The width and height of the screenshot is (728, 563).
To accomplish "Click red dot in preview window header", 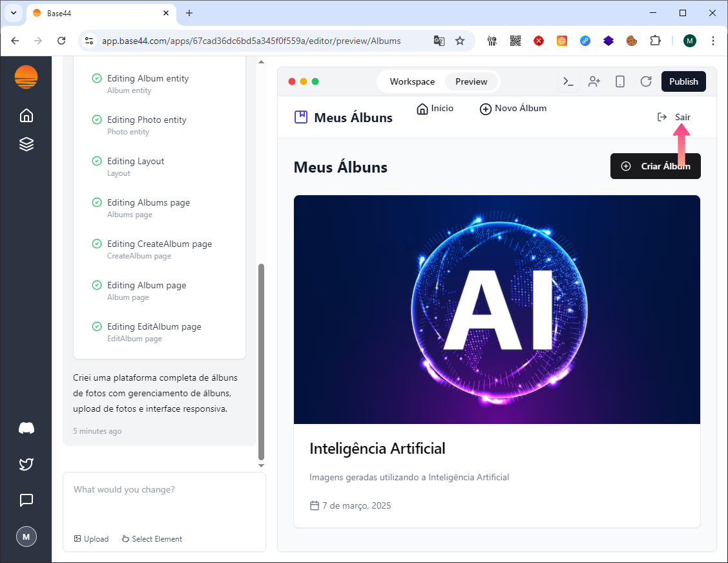I will (292, 81).
